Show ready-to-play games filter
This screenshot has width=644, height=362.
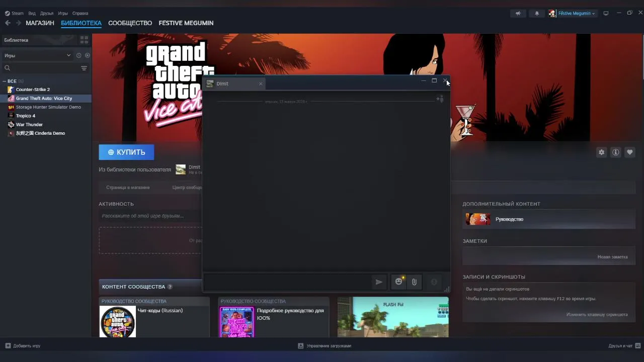[87, 55]
